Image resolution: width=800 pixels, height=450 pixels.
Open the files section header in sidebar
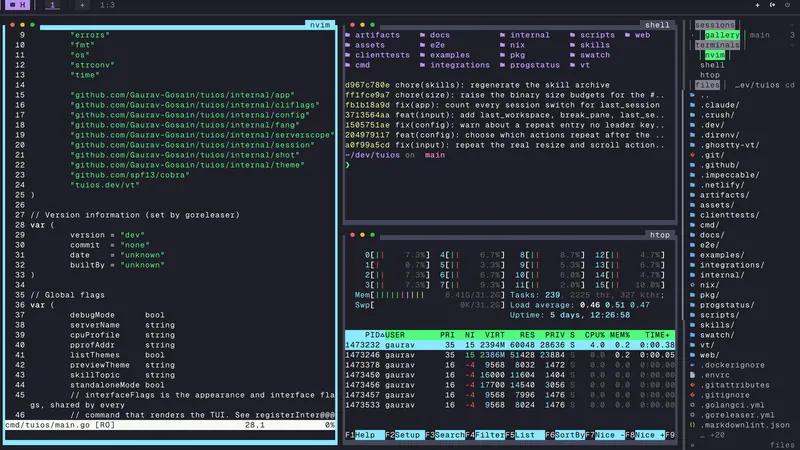[x=707, y=85]
